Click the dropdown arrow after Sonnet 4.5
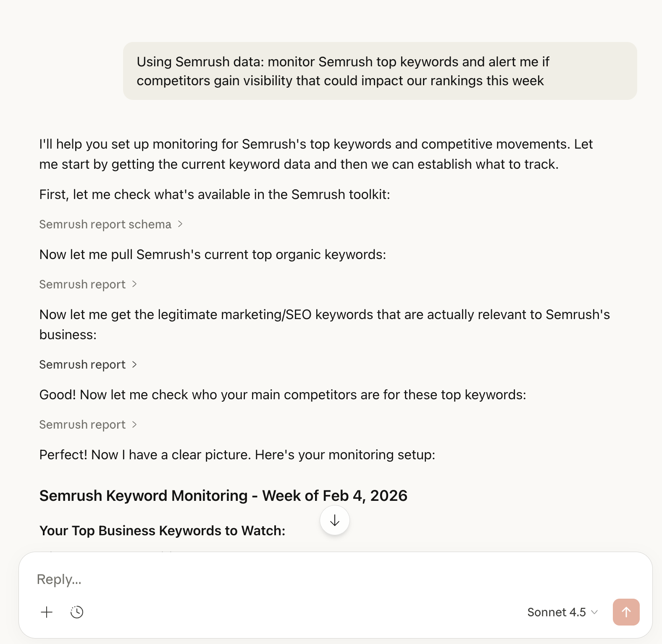662x644 pixels. pos(594,612)
